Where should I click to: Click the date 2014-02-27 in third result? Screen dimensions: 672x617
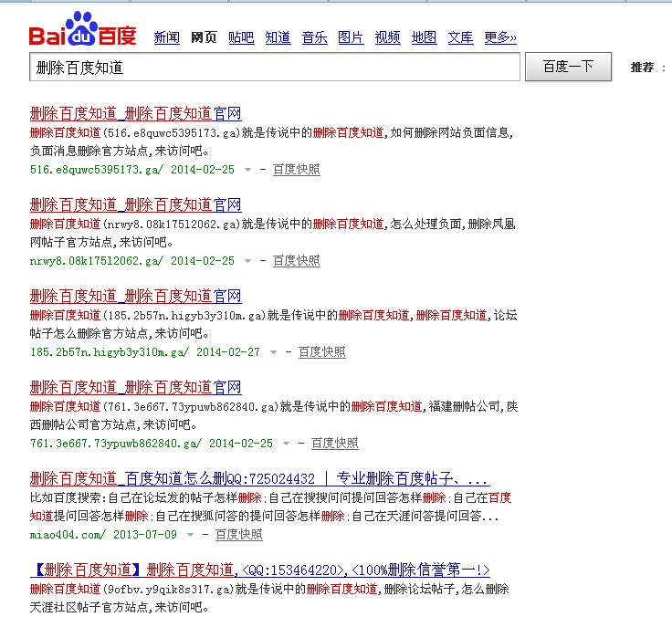(228, 352)
